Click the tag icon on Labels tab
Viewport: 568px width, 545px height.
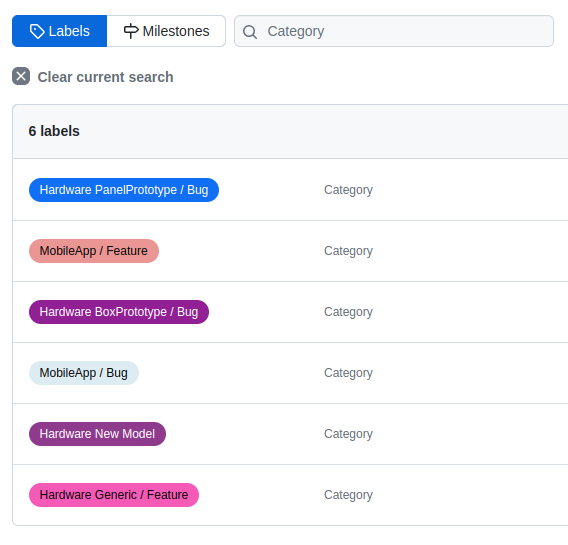pos(37,32)
